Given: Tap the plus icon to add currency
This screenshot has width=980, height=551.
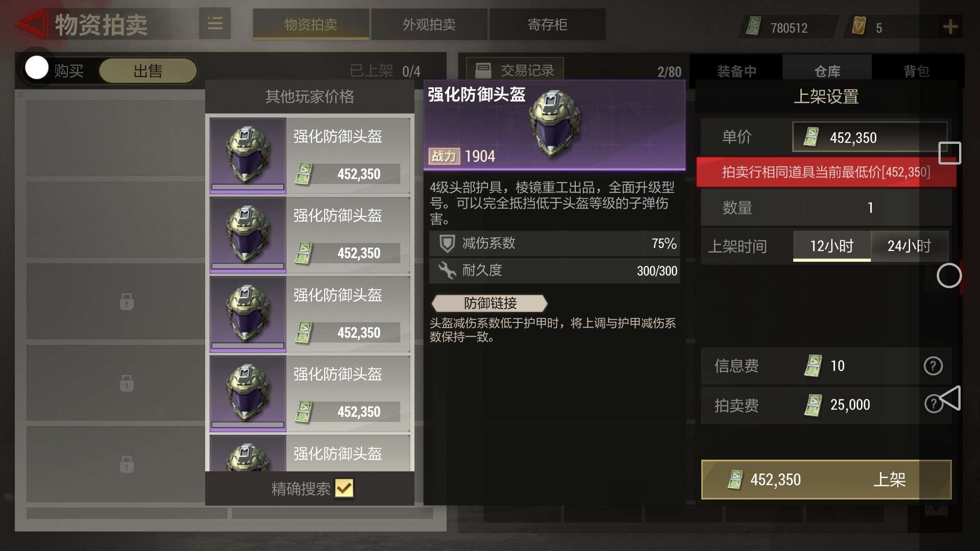Looking at the screenshot, I should (950, 27).
